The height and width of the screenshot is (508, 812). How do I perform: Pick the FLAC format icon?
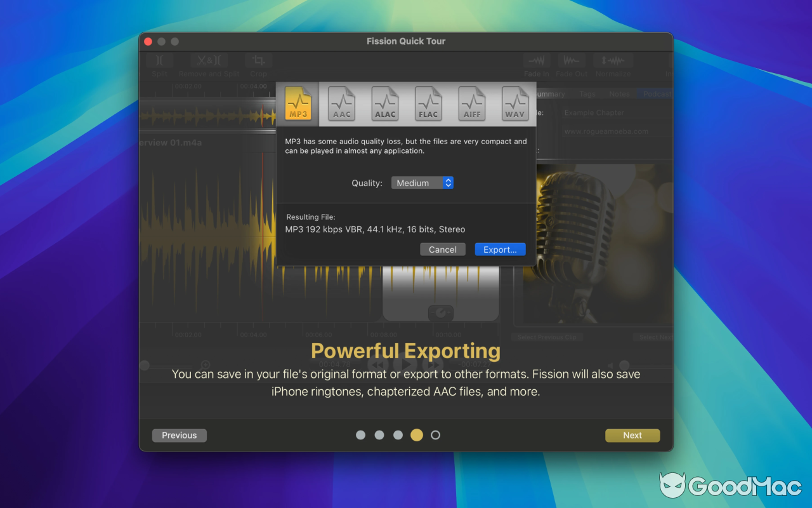(x=428, y=105)
